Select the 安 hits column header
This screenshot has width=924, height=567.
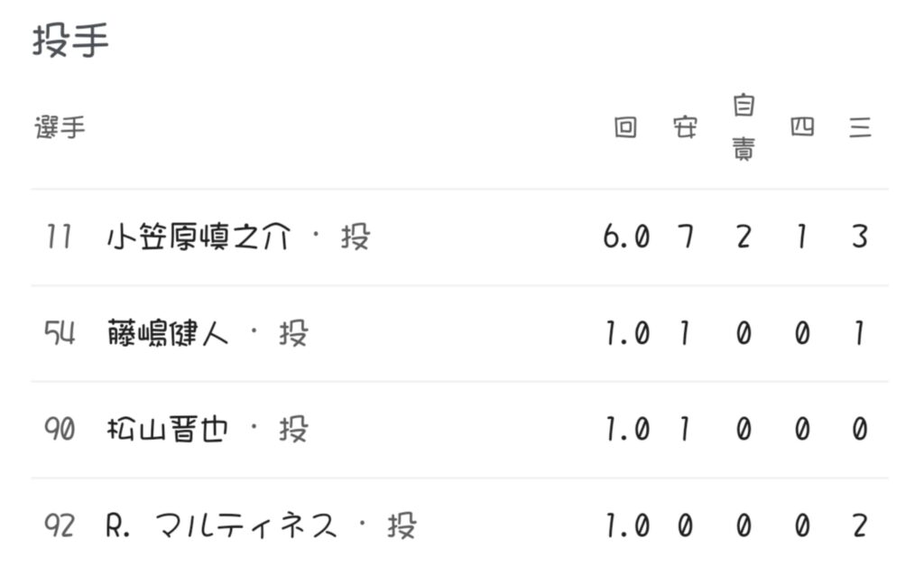pyautogui.click(x=685, y=128)
